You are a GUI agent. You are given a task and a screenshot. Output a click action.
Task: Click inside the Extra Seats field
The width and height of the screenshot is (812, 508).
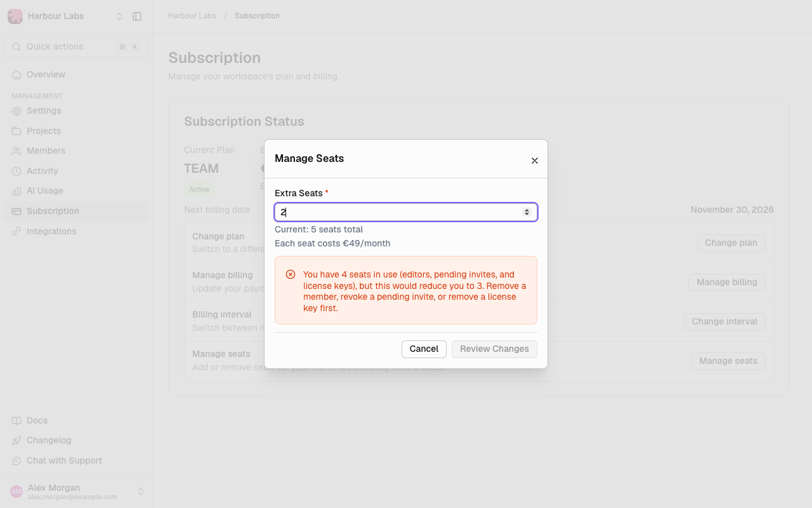click(x=406, y=212)
